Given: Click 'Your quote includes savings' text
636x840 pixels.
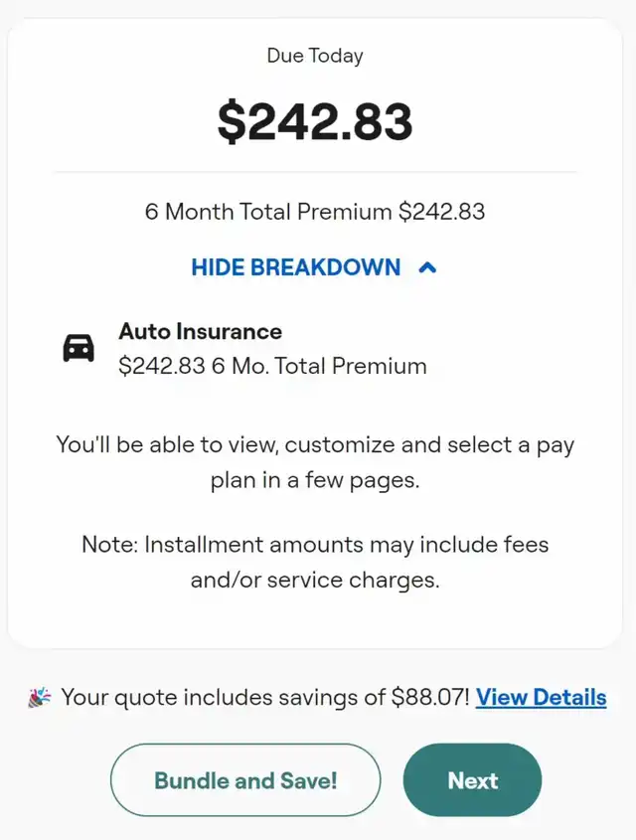Looking at the screenshot, I should pyautogui.click(x=223, y=697).
